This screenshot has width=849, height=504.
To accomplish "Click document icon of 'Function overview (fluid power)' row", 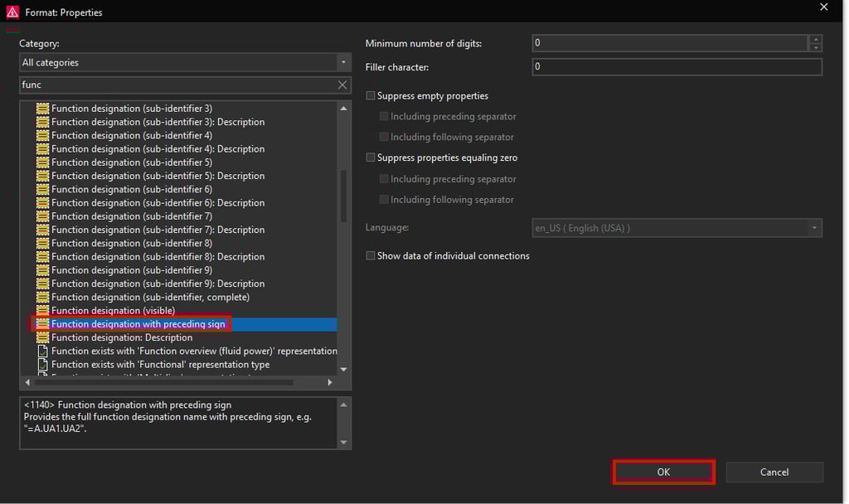I will point(42,351).
